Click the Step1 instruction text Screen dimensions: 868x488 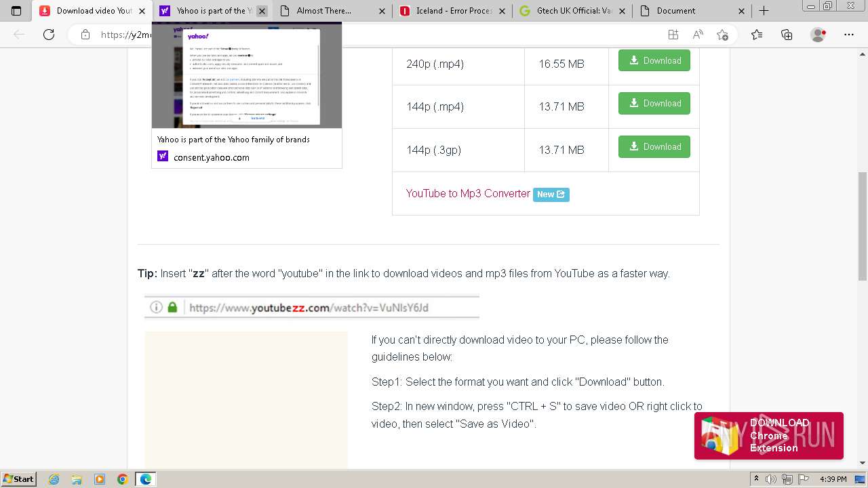pyautogui.click(x=518, y=382)
